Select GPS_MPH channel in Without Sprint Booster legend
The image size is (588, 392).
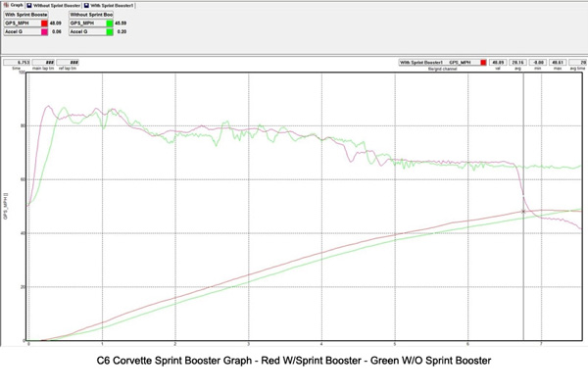[87, 23]
